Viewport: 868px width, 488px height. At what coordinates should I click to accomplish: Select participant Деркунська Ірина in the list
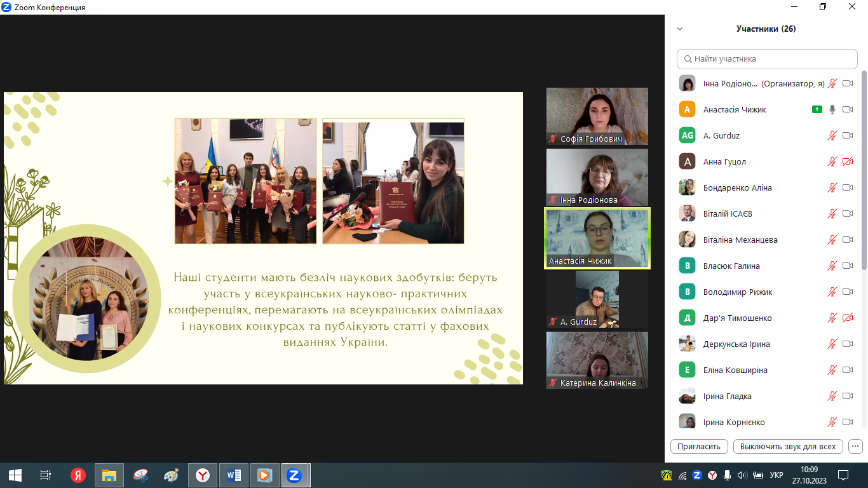[736, 344]
